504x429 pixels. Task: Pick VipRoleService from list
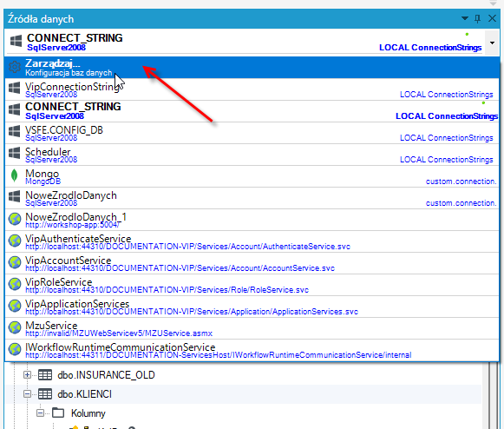pyautogui.click(x=252, y=285)
